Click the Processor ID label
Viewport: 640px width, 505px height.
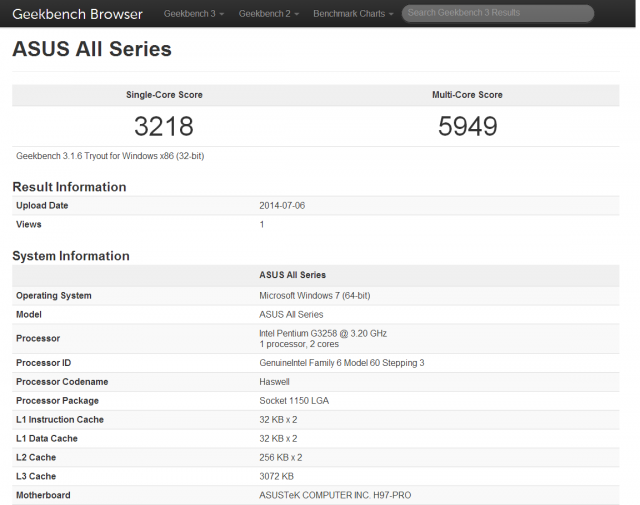(x=43, y=363)
